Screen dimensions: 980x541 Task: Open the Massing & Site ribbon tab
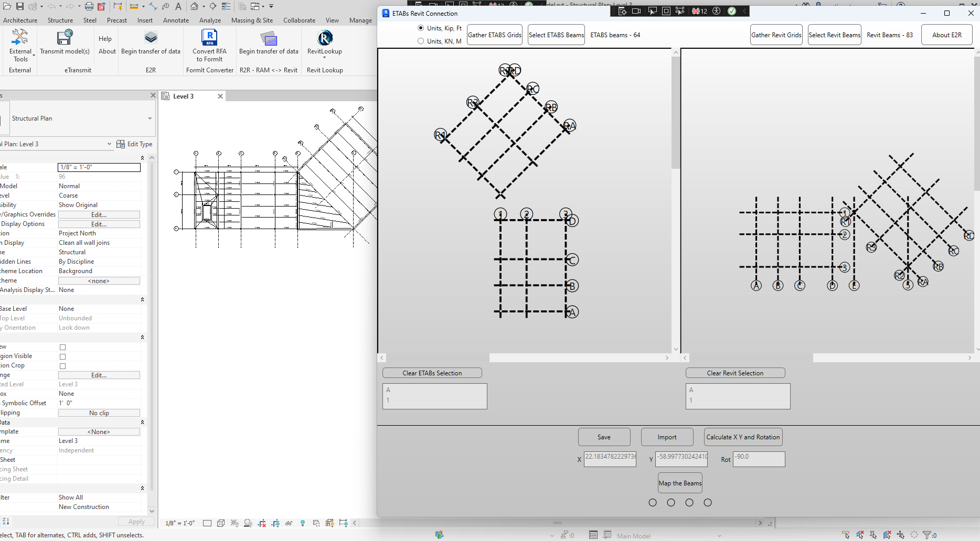click(252, 20)
